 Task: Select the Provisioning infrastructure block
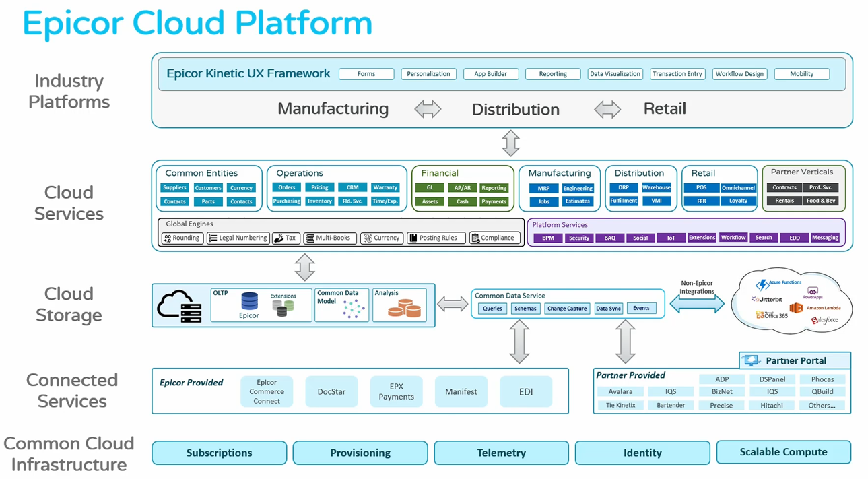pyautogui.click(x=360, y=453)
